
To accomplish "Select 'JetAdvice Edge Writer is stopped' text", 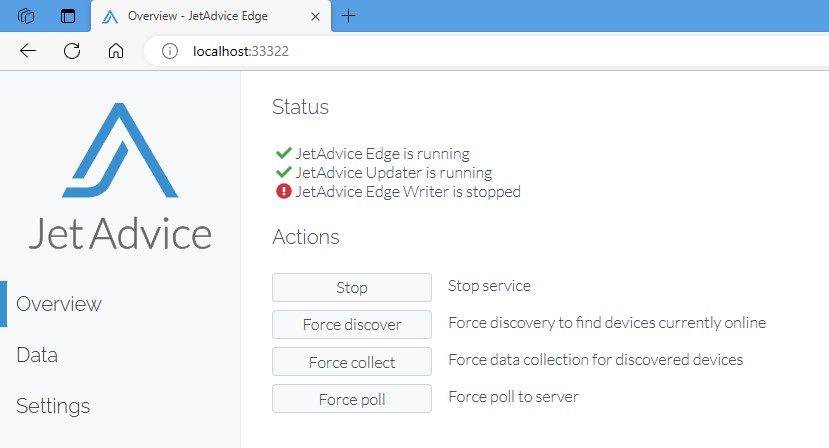I will [x=408, y=191].
